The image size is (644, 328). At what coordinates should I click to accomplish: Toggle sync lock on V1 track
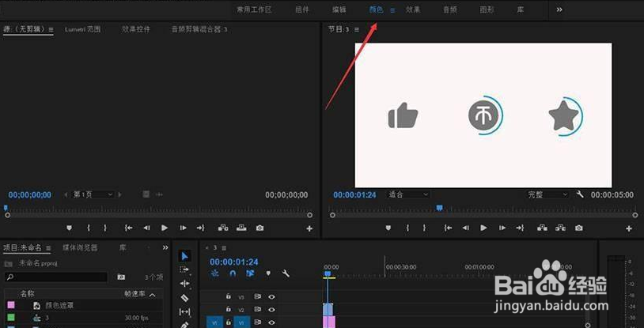[258, 322]
